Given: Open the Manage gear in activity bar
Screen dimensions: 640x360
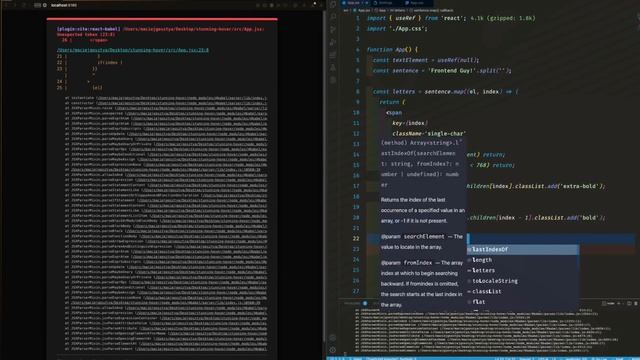Looking at the screenshot, I should 333,350.
